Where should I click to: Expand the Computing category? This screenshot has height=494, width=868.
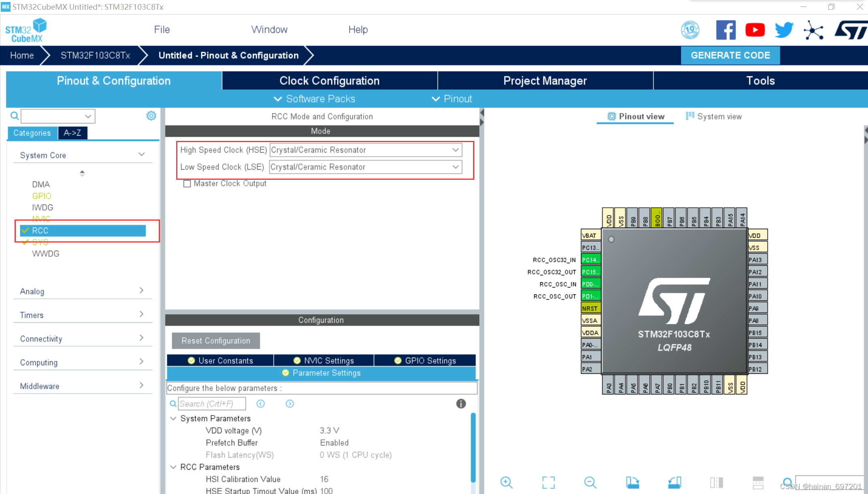click(x=141, y=361)
